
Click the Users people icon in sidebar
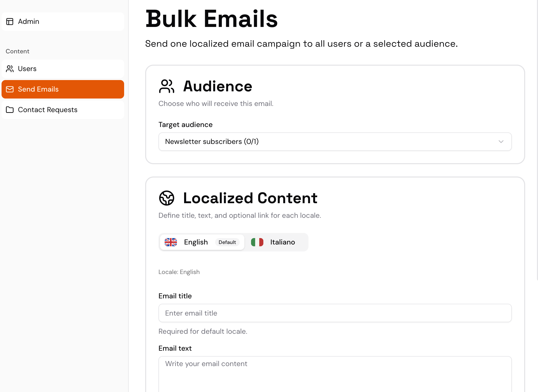[x=10, y=69]
